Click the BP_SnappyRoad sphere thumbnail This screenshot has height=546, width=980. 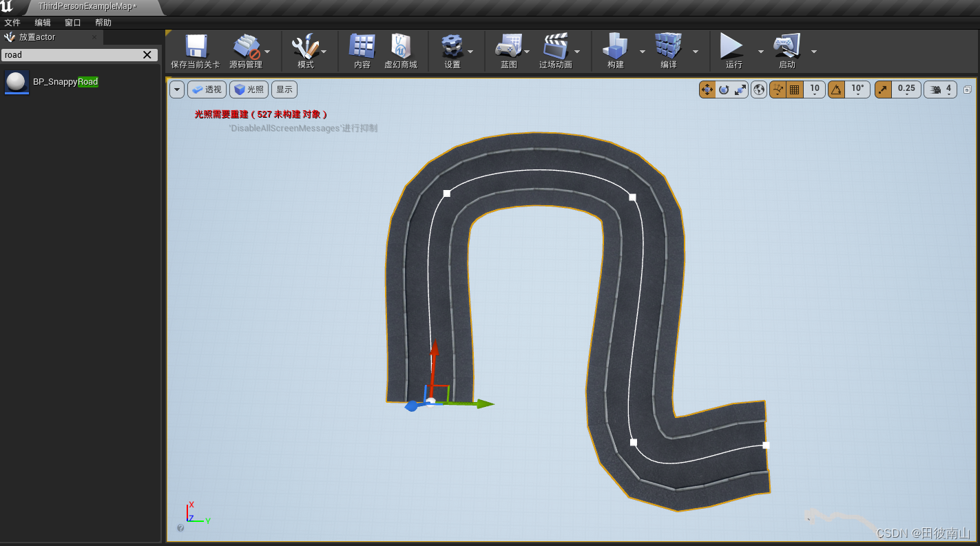17,82
